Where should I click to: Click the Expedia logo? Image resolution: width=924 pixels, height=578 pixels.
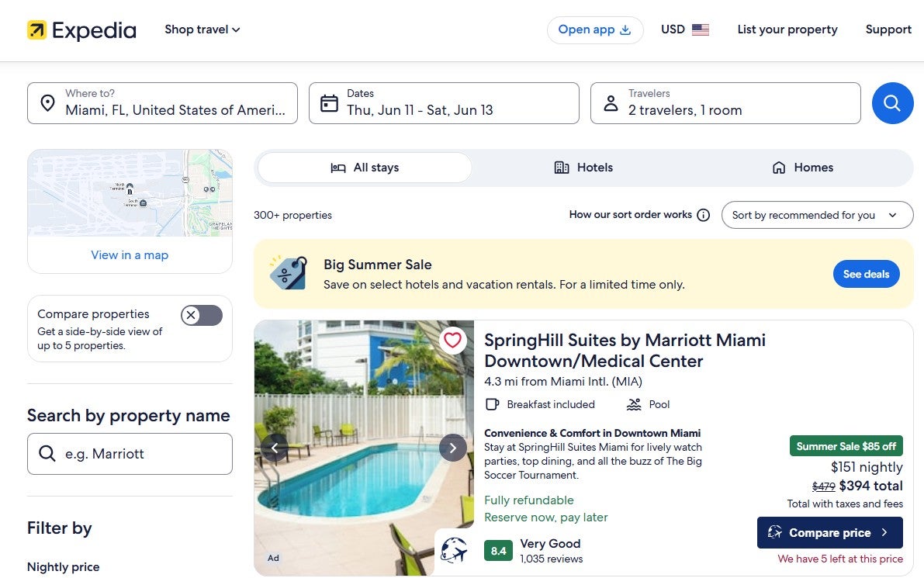[81, 30]
